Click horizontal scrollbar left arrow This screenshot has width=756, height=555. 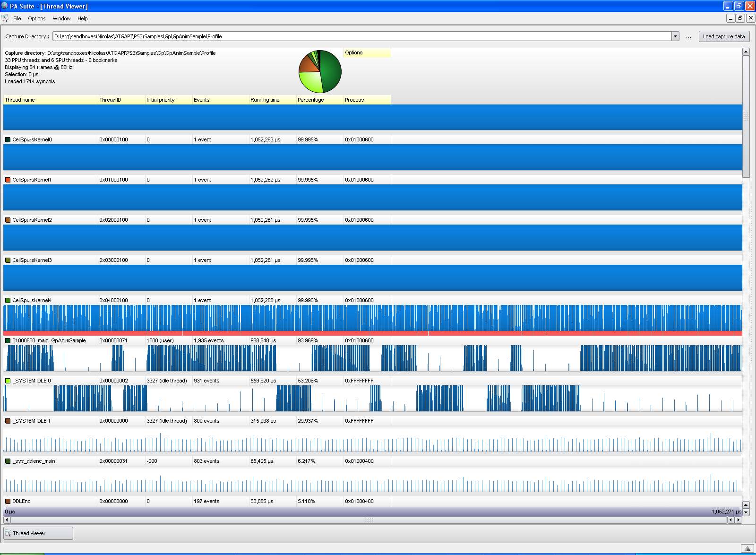click(x=7, y=520)
